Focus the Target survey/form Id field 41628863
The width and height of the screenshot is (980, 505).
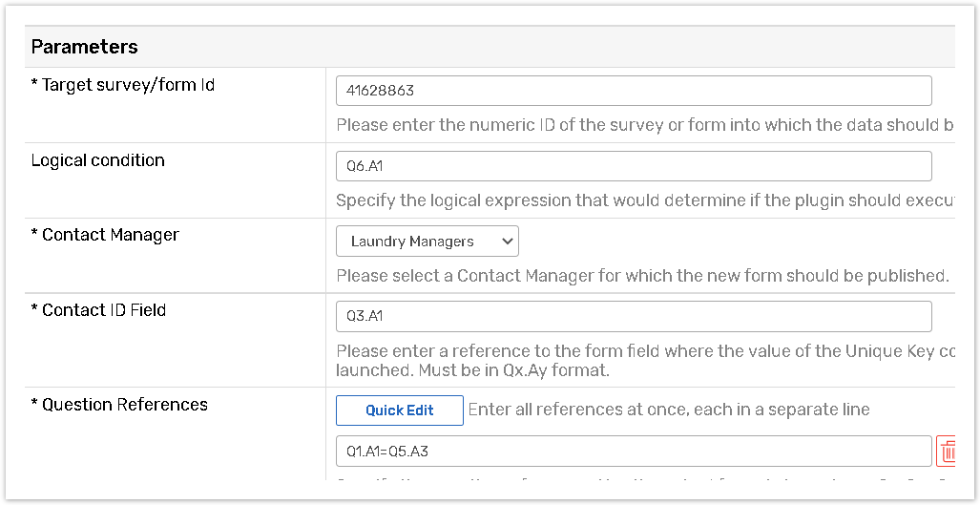pyautogui.click(x=633, y=91)
